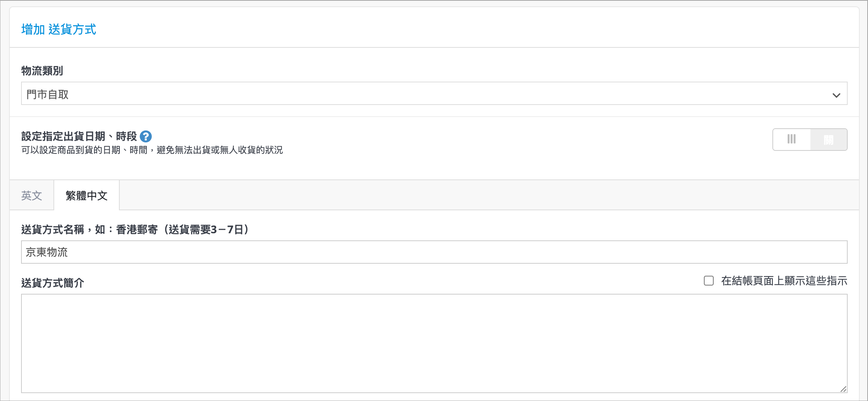This screenshot has width=868, height=401.
Task: Click the 在結帳頁面上顯示這些指示 label text
Action: click(784, 281)
